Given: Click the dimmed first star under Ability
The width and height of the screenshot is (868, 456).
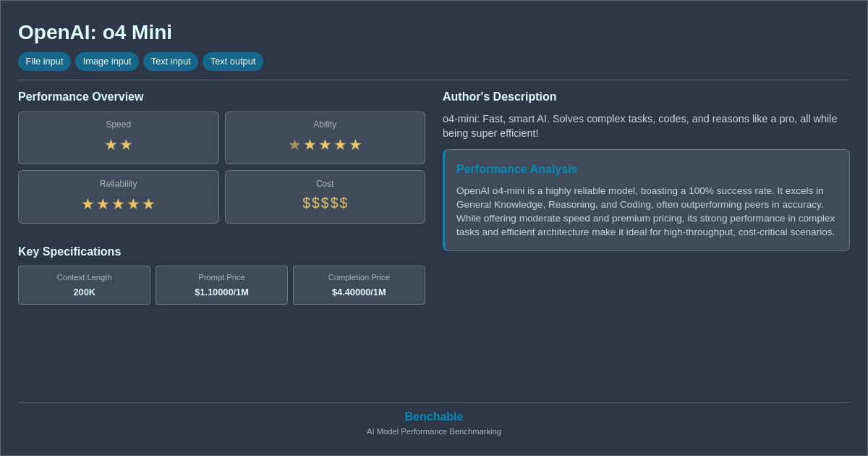Looking at the screenshot, I should (x=294, y=144).
